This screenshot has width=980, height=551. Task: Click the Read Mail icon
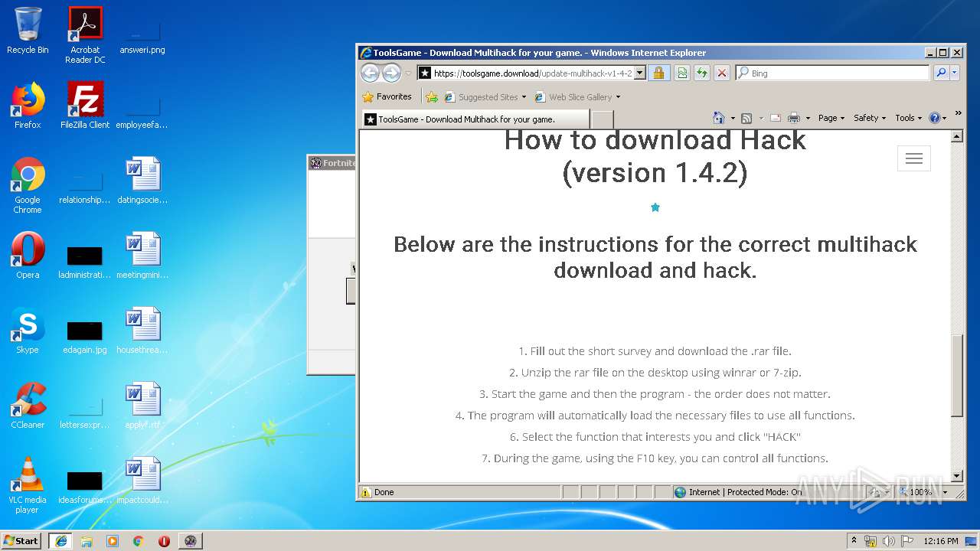click(776, 118)
